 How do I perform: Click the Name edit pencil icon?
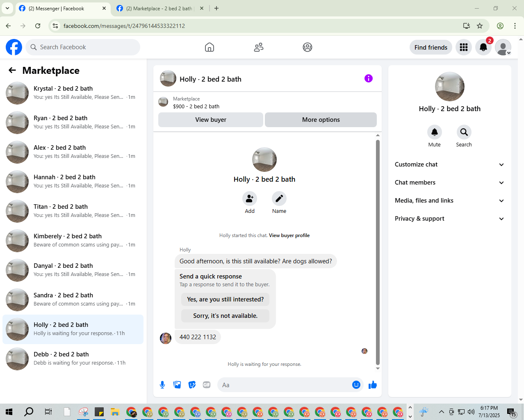279,199
